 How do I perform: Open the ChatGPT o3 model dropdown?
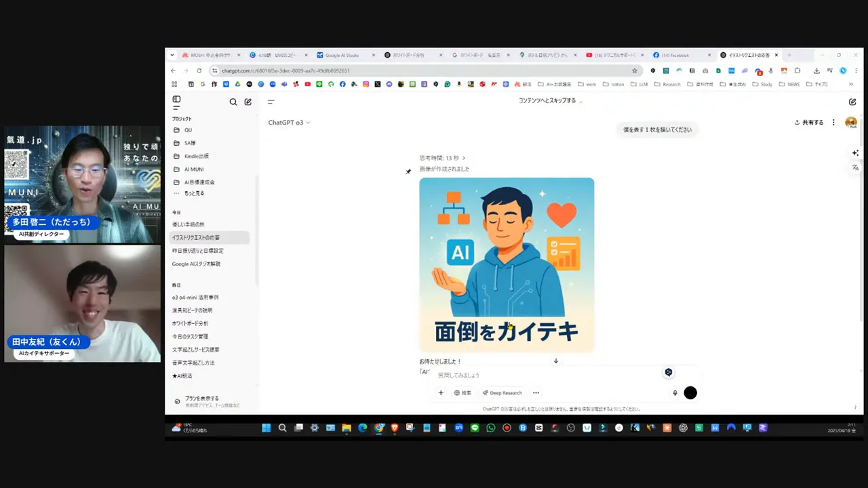(x=289, y=123)
